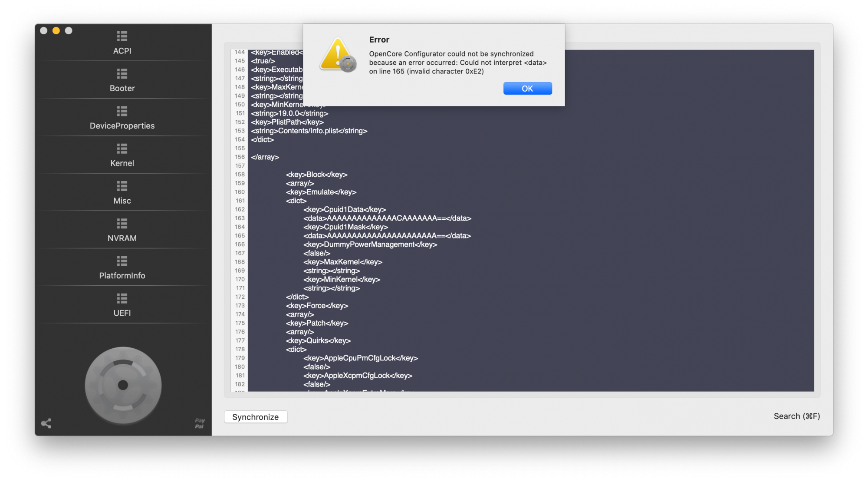Select the DeviceProperties list icon
This screenshot has width=868, height=482.
(122, 111)
